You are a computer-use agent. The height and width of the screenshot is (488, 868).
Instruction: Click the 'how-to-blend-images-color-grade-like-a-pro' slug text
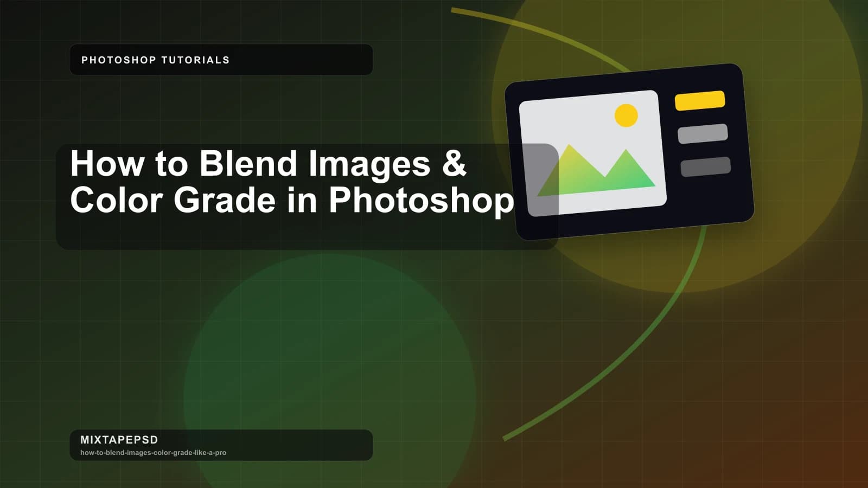click(154, 453)
